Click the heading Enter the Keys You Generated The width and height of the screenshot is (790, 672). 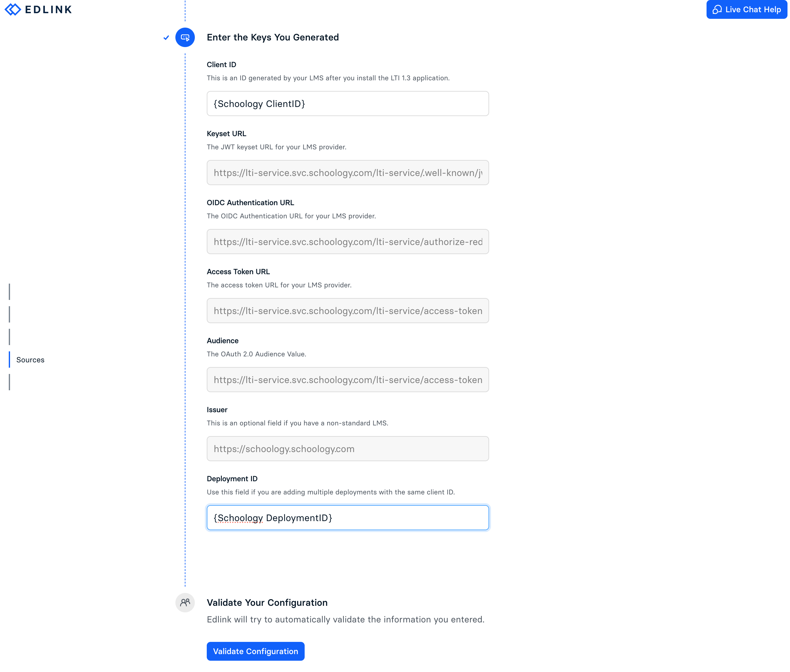[273, 37]
